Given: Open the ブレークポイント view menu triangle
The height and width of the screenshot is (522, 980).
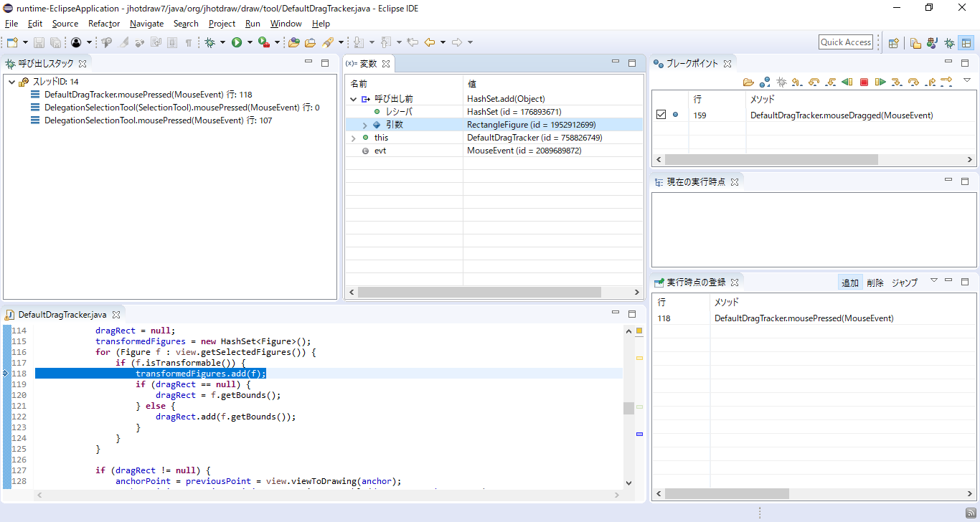Looking at the screenshot, I should pyautogui.click(x=966, y=80).
